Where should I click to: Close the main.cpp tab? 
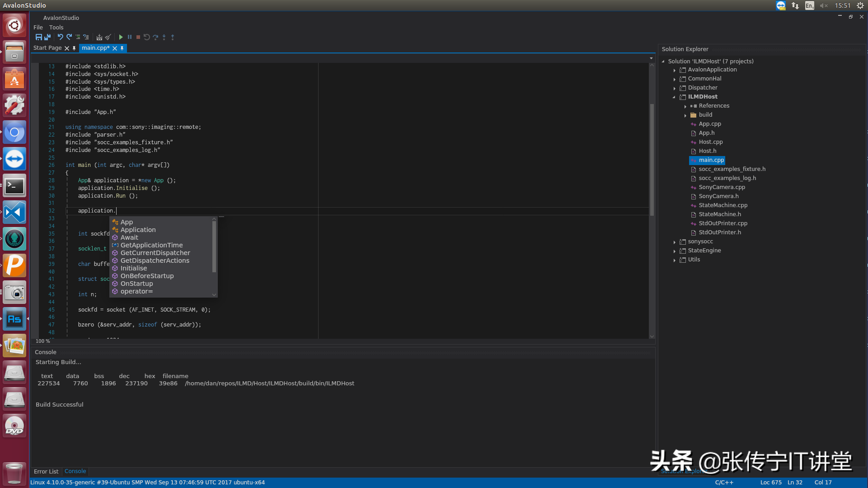[115, 48]
